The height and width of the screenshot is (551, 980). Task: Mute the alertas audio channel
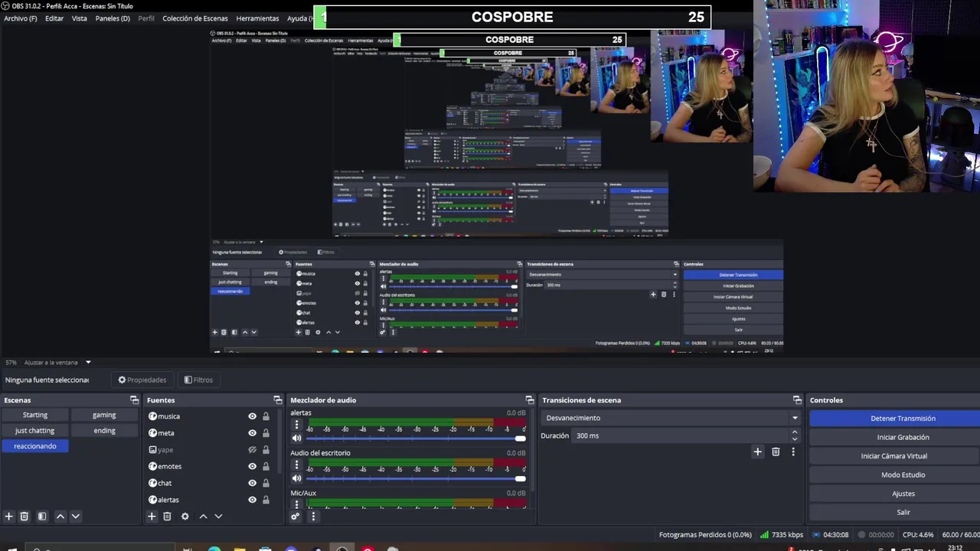tap(296, 439)
